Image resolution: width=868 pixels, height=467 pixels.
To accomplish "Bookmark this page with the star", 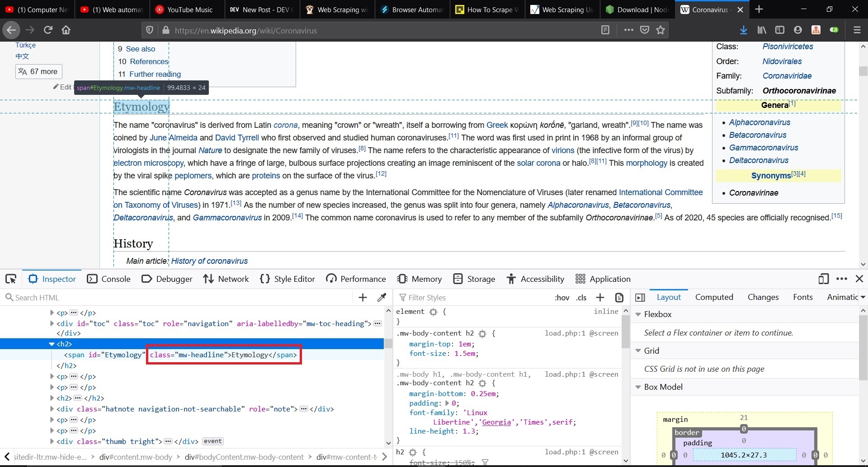I will [x=660, y=30].
